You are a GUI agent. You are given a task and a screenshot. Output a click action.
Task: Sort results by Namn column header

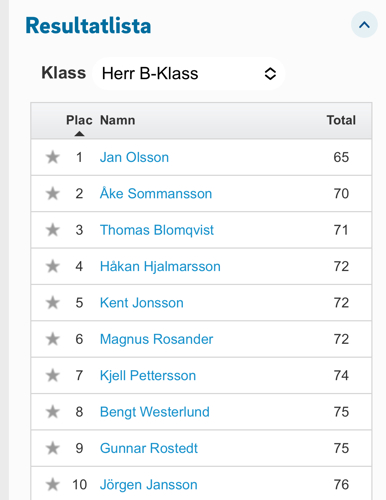[118, 120]
